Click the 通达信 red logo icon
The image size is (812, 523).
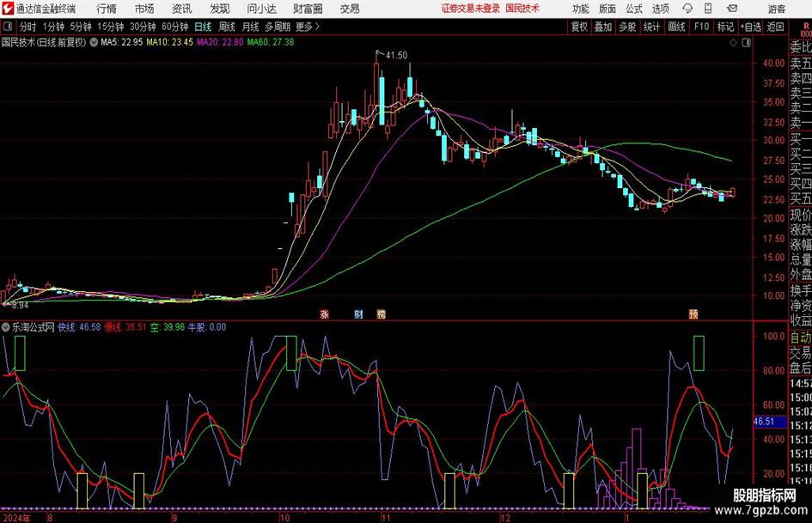click(7, 9)
